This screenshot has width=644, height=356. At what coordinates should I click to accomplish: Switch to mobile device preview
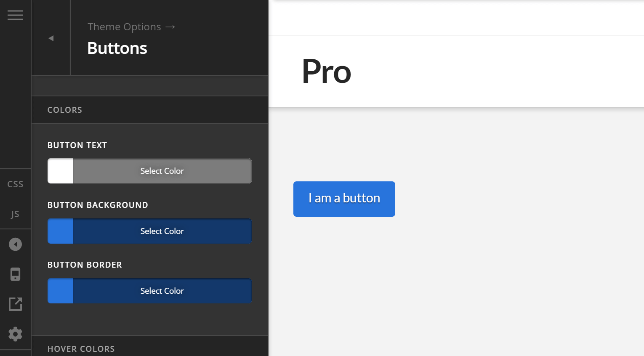click(15, 274)
